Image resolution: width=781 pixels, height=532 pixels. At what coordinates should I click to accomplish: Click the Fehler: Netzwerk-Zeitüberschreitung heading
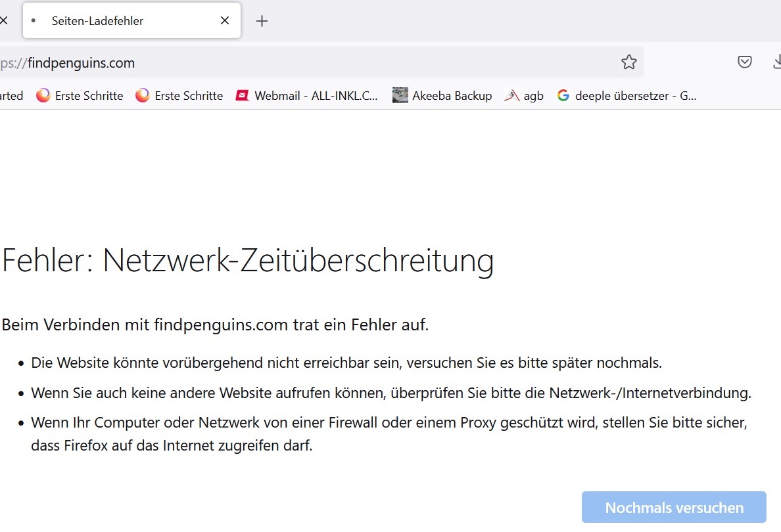pyautogui.click(x=248, y=261)
